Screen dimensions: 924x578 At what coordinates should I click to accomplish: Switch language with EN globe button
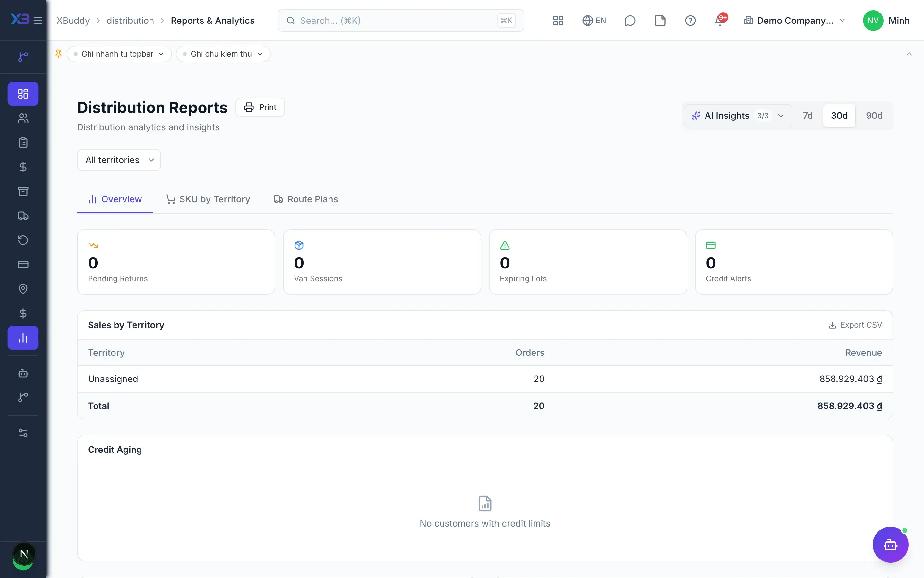point(594,20)
